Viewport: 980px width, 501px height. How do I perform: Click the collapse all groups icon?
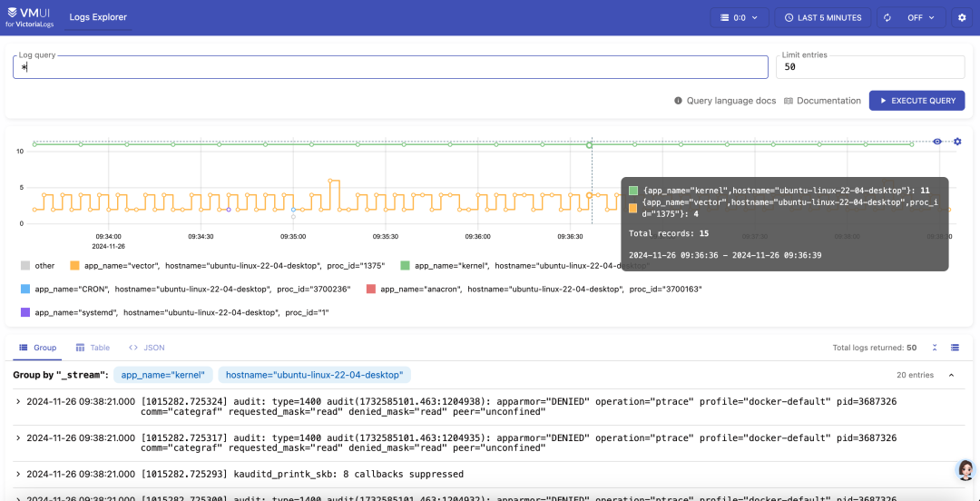[x=935, y=348]
